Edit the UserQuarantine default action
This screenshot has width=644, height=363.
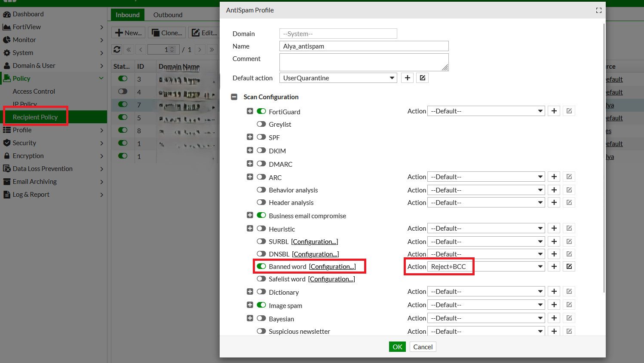423,78
